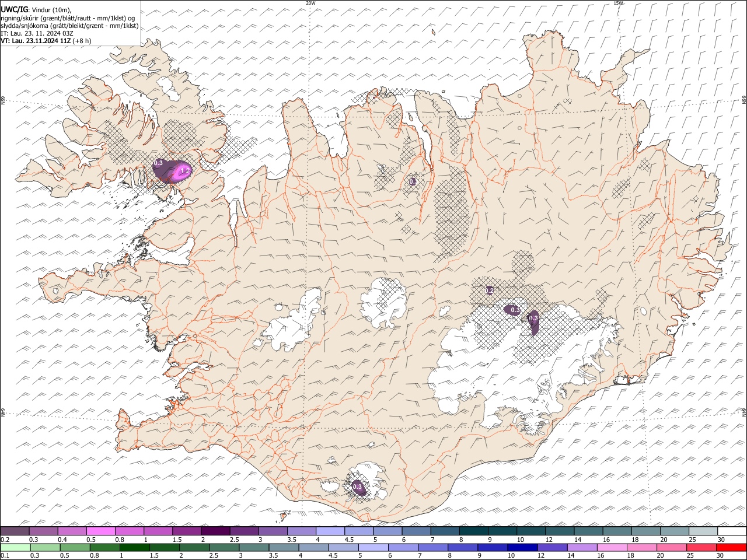Pick the 2 swatch on the lower green scale
Viewport: 747px width, 560px height.
[194, 547]
